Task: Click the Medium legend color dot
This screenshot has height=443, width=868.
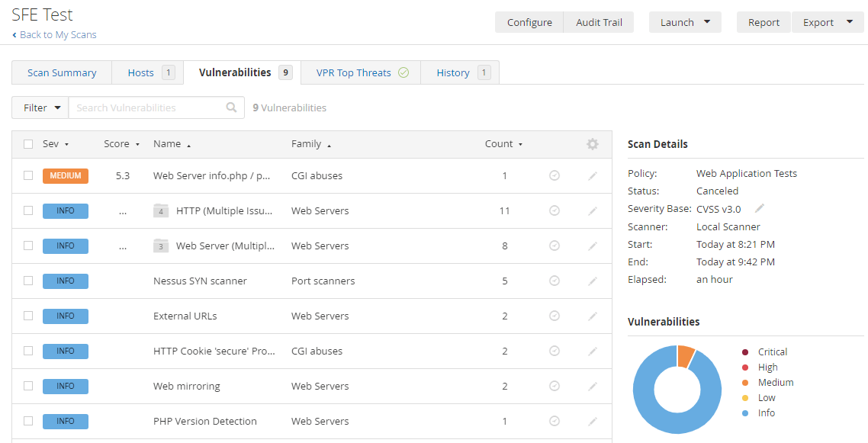Action: point(745,383)
